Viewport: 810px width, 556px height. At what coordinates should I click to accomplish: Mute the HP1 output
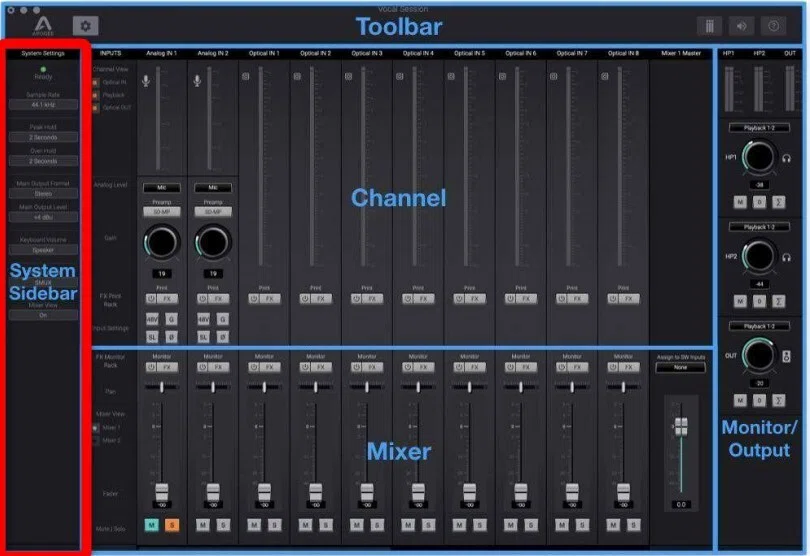coord(740,202)
